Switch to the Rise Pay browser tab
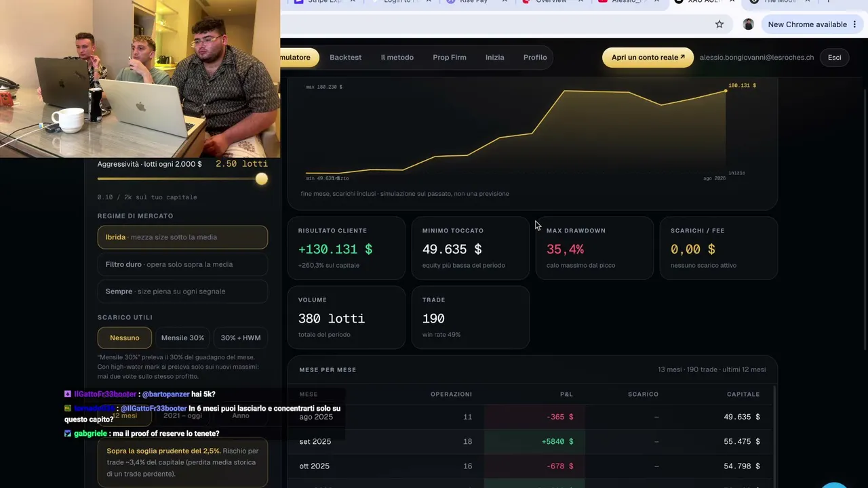The height and width of the screenshot is (488, 868). [473, 2]
